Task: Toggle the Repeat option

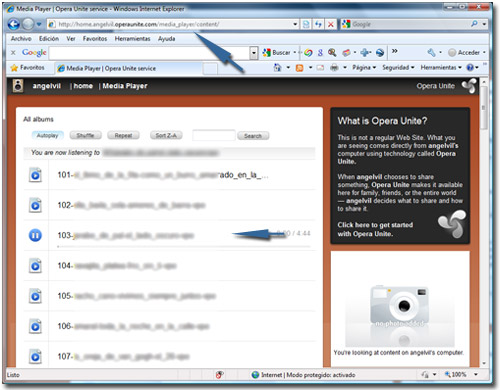Action: click(x=123, y=135)
